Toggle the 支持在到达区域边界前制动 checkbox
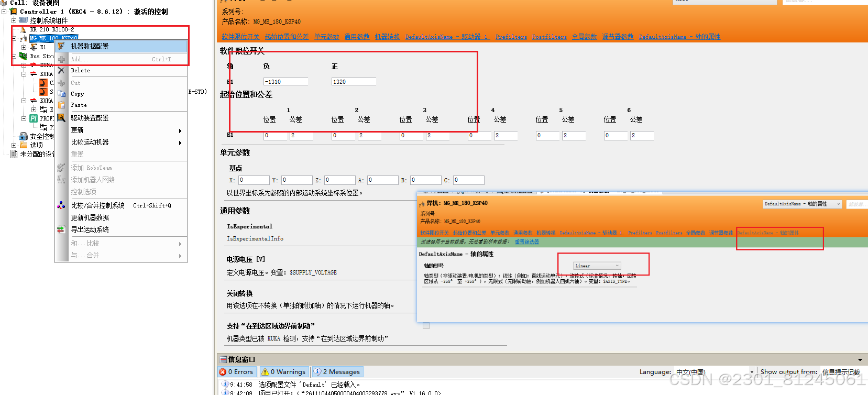 coord(426,326)
